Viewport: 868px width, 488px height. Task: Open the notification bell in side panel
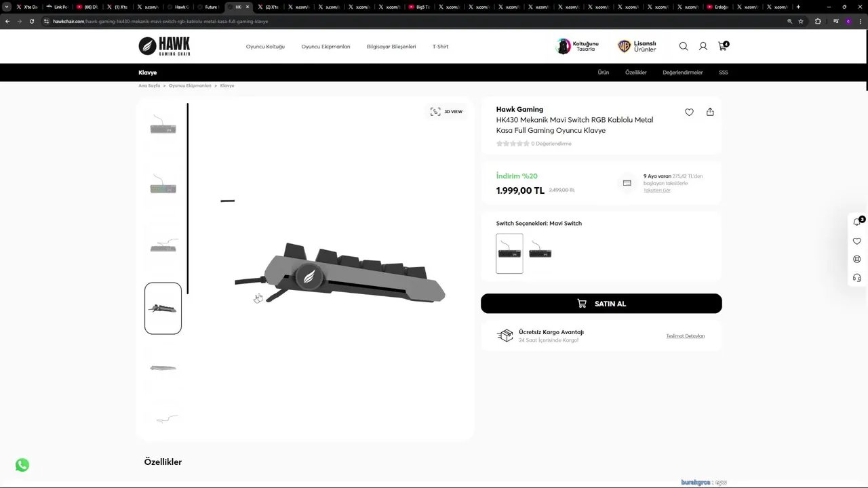tap(857, 222)
